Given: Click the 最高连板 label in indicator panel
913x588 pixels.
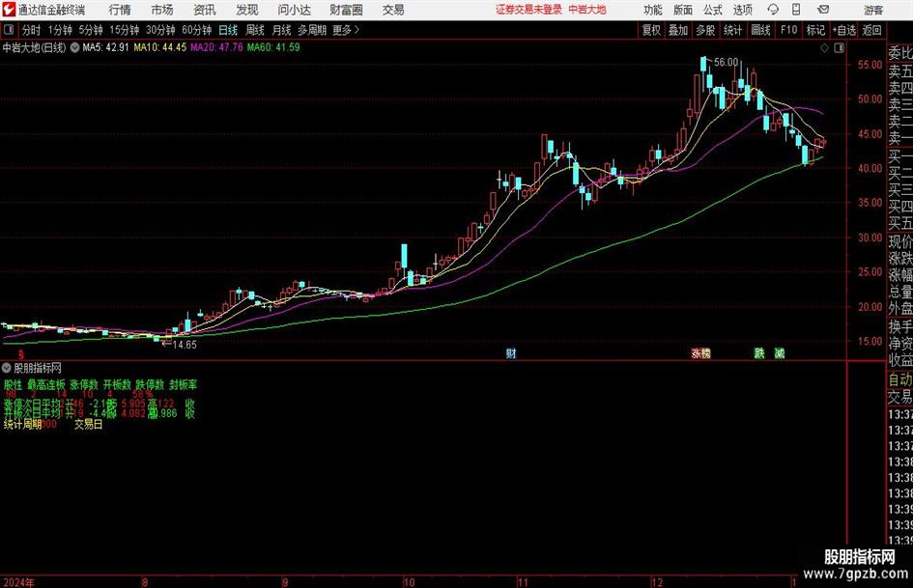Looking at the screenshot, I should click(x=46, y=385).
